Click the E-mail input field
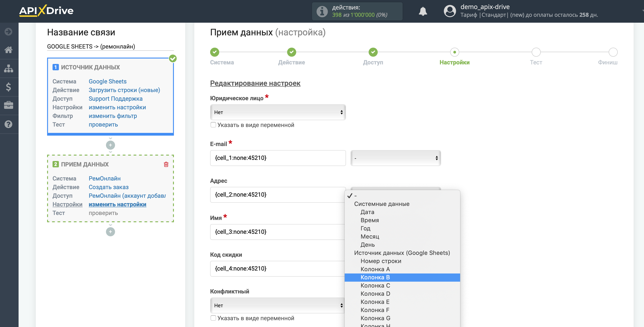Screen dimensions: 644x327 [x=278, y=158]
